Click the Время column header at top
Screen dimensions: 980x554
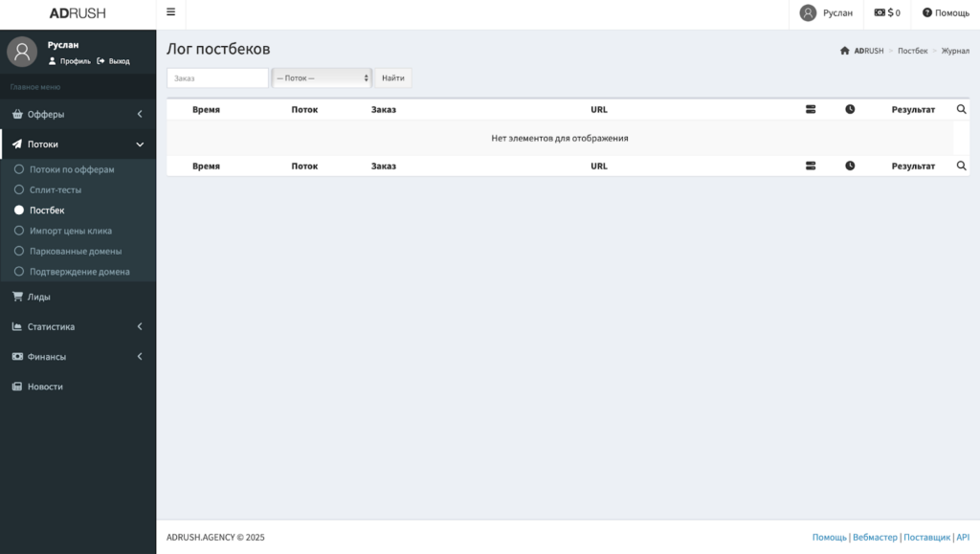pyautogui.click(x=207, y=109)
